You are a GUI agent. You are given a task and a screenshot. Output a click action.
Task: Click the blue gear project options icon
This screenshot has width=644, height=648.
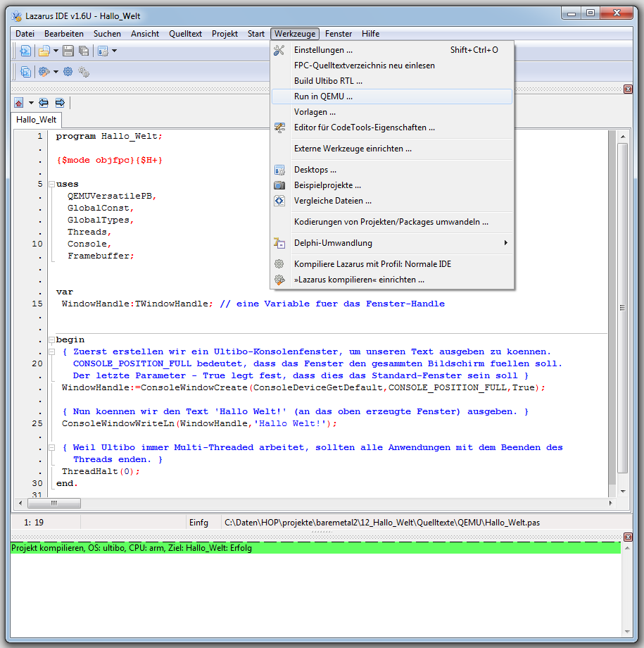click(68, 72)
